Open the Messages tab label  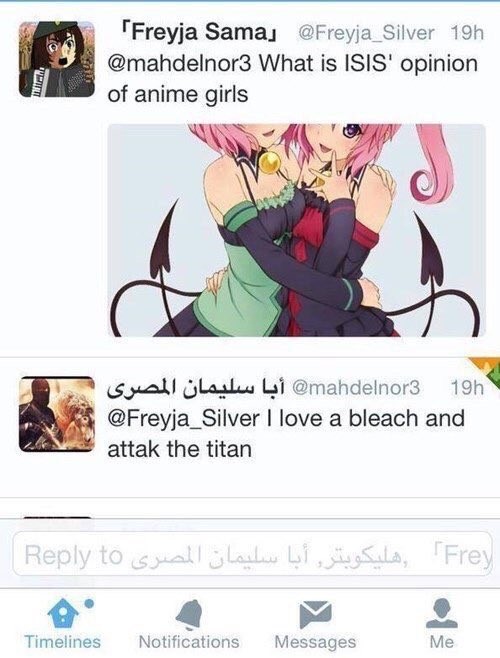(315, 642)
